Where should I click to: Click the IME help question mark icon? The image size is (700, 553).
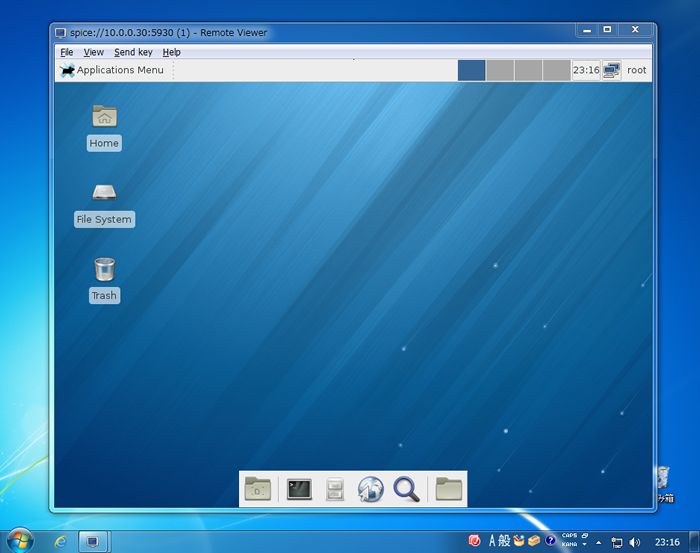550,541
